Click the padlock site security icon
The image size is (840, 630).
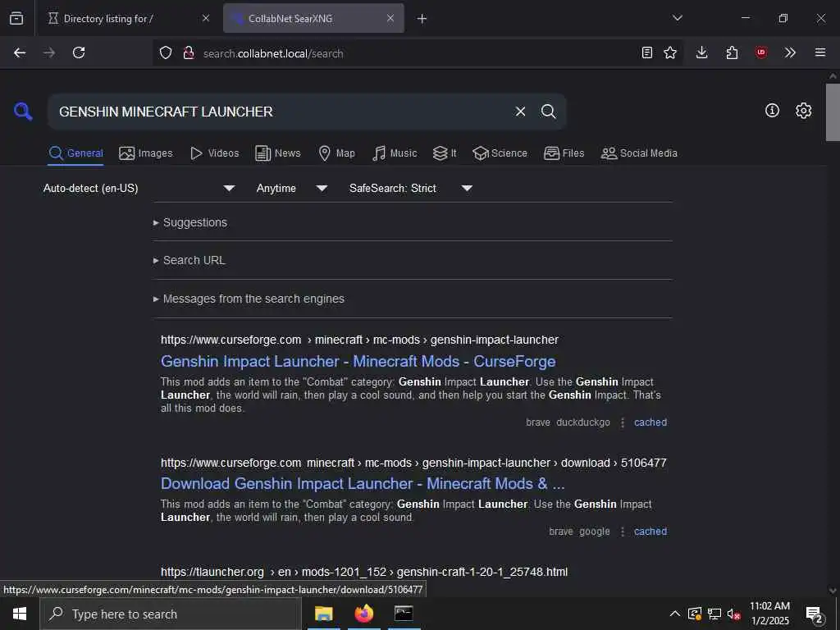[x=189, y=52]
